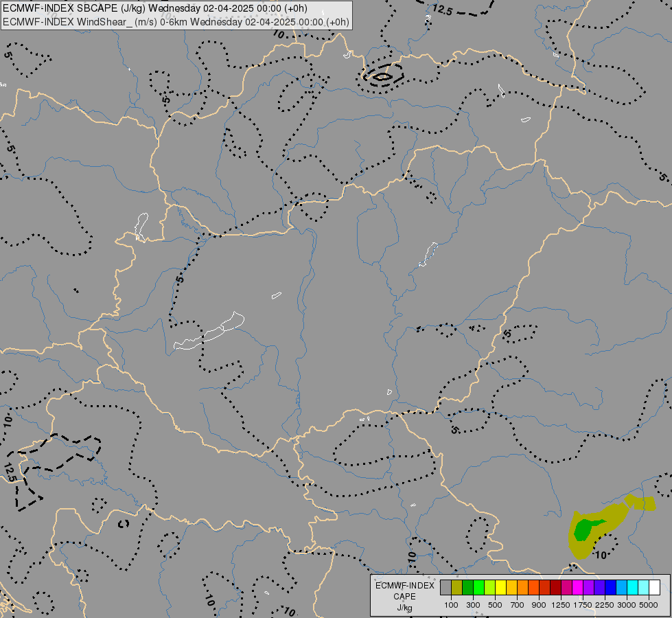Click the pure yellow legend swatch

pyautogui.click(x=500, y=587)
